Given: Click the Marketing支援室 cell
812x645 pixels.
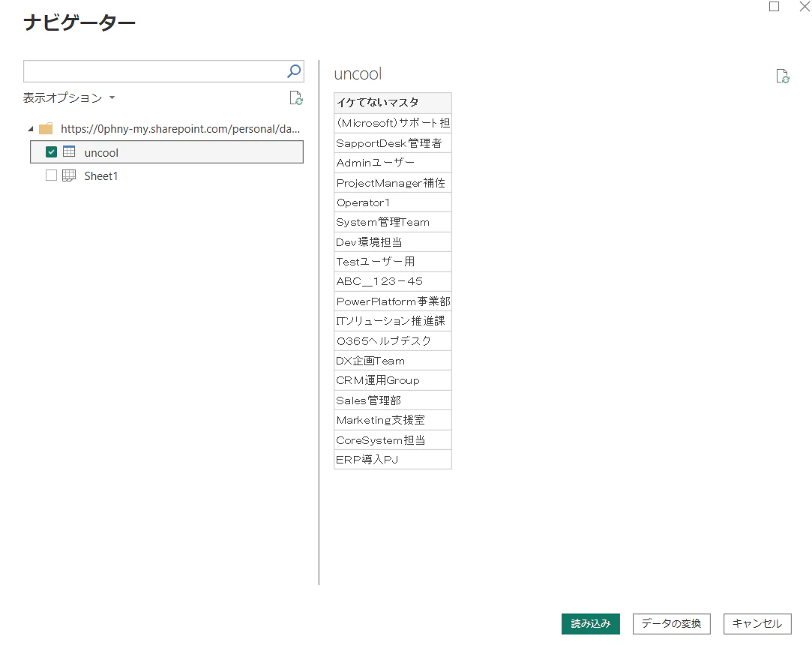Looking at the screenshot, I should [393, 420].
